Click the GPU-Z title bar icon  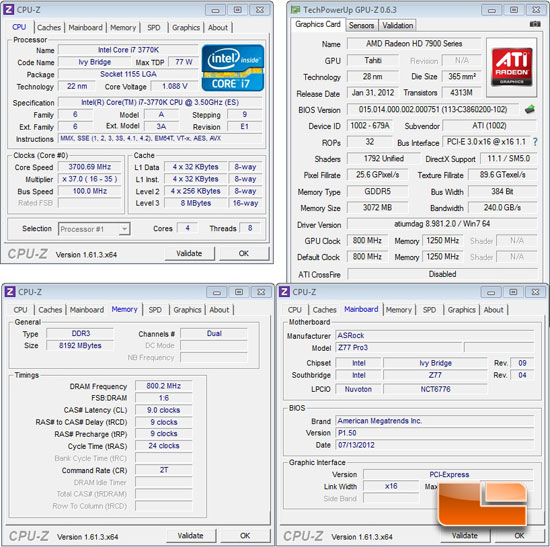pos(295,9)
